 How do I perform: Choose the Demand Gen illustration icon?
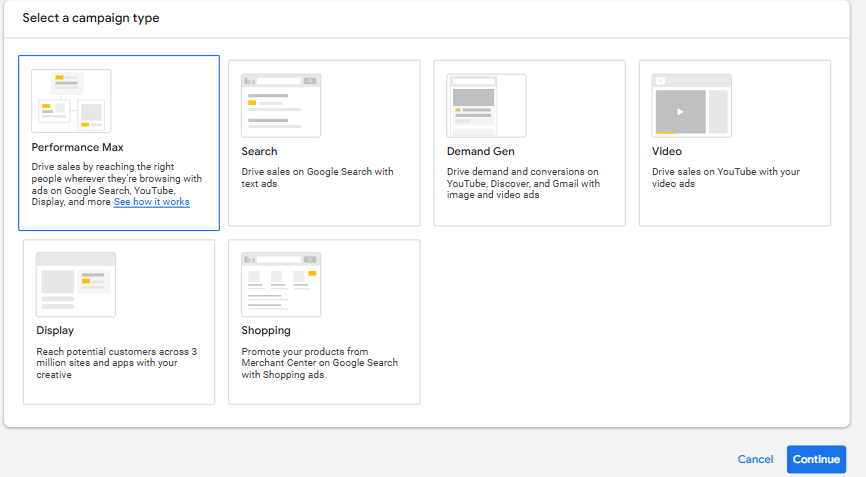coord(487,105)
